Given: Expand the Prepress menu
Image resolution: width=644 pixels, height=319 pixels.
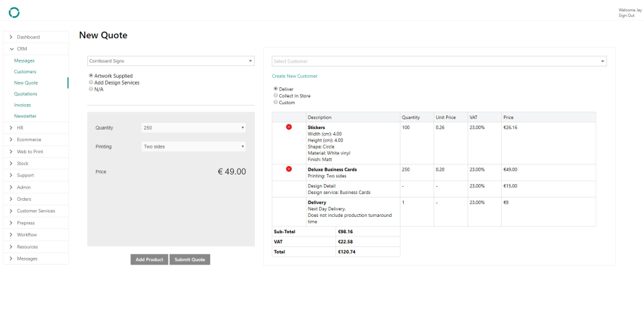Looking at the screenshot, I should pyautogui.click(x=36, y=223).
